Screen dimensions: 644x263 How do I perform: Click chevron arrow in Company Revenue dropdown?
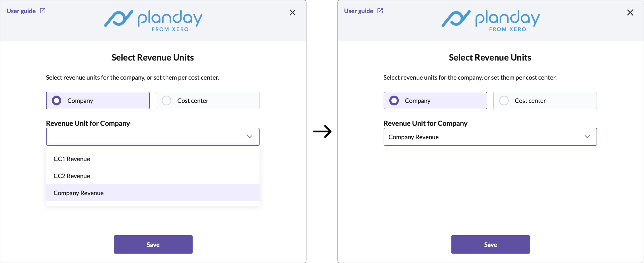(x=587, y=137)
